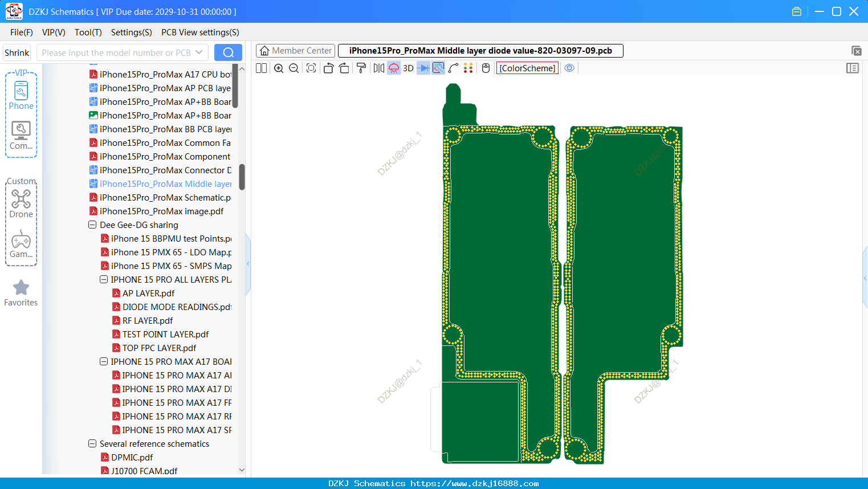
Task: Open the model search dropdown arrow
Action: [x=199, y=52]
